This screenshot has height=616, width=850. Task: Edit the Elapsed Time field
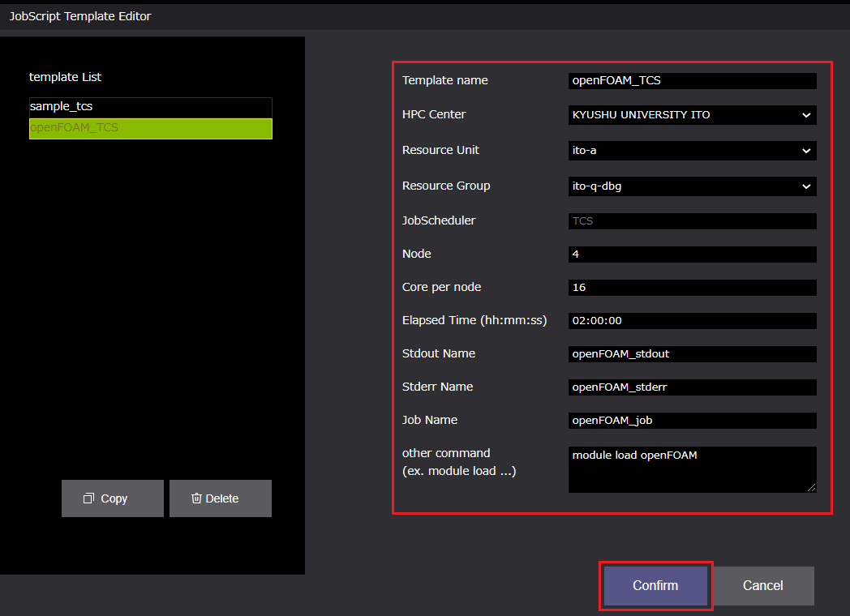click(692, 321)
